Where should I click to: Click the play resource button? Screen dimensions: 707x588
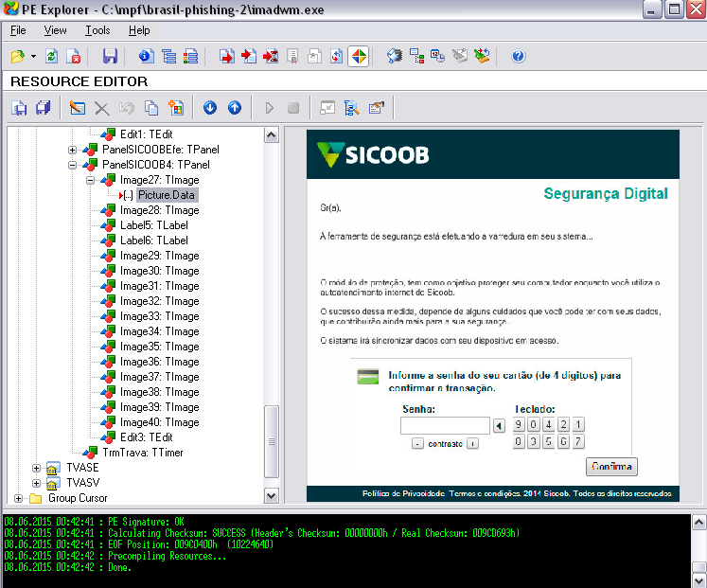point(269,108)
